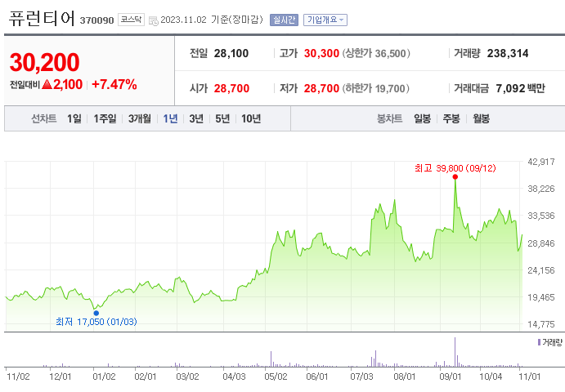Click the 거래량 value 238,314
565x392 pixels.
(508, 53)
